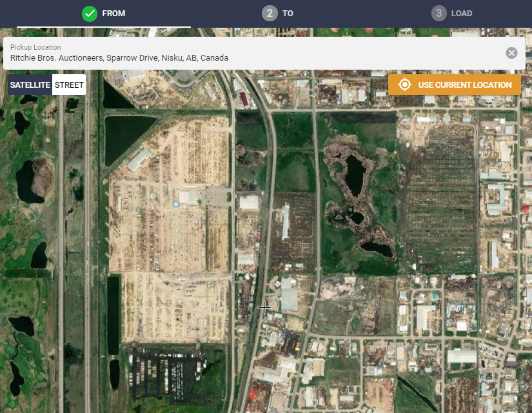Viewport: 532px width, 413px height.
Task: Open the FROM step tab
Action: click(x=104, y=14)
